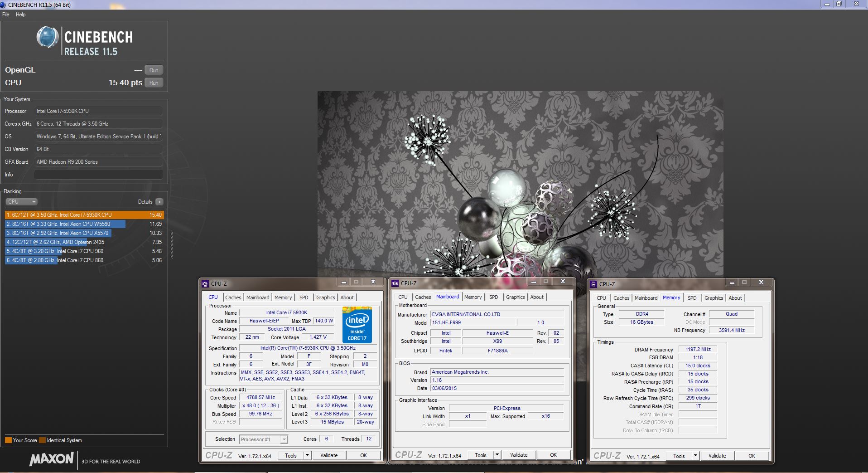Click the MAXON logo
This screenshot has height=473, width=868.
(x=51, y=459)
